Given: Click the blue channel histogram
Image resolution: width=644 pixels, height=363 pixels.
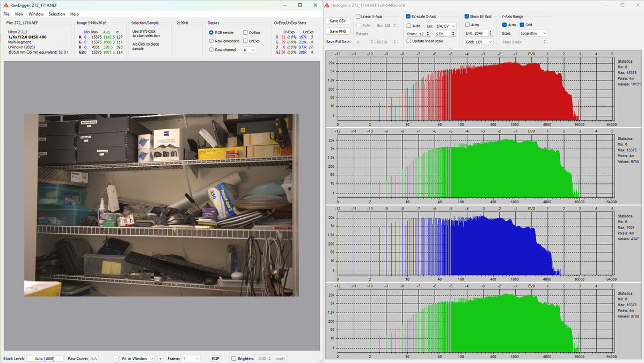Looking at the screenshot, I should point(476,243).
